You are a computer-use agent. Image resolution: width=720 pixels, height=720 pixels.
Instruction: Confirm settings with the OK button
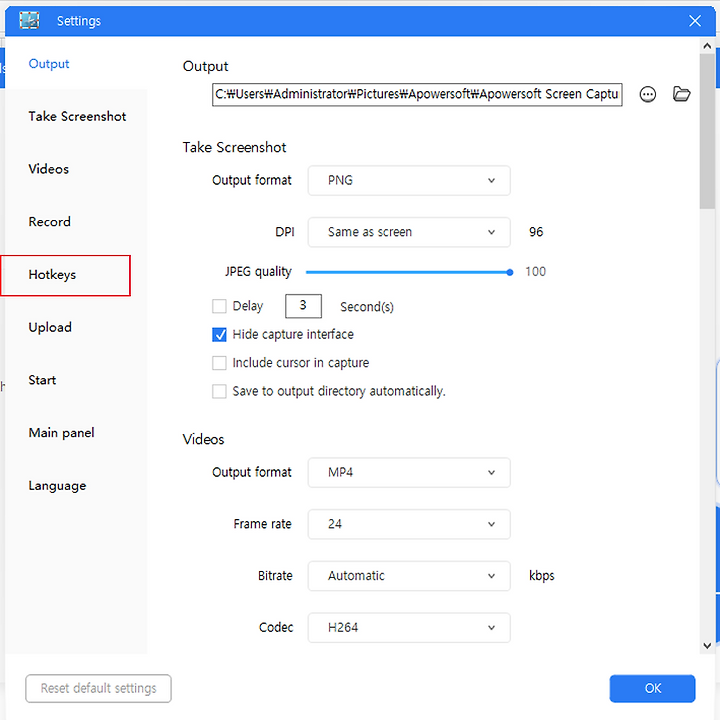(652, 688)
